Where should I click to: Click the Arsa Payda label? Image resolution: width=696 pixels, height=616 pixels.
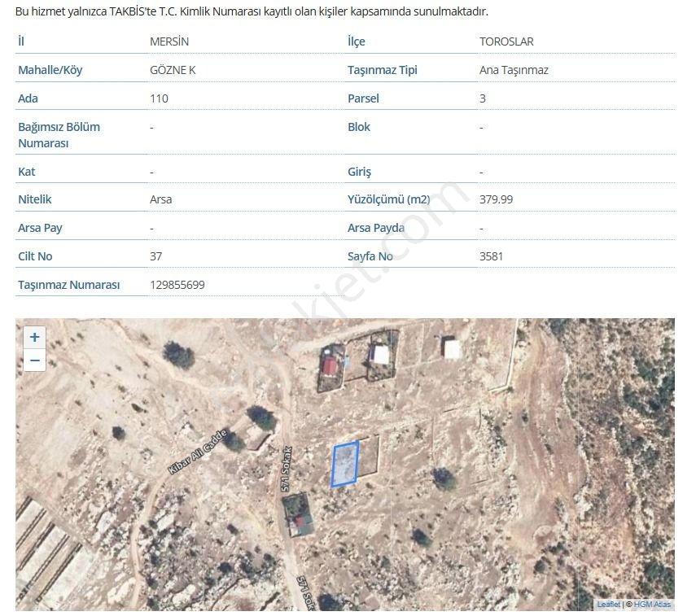coord(376,228)
